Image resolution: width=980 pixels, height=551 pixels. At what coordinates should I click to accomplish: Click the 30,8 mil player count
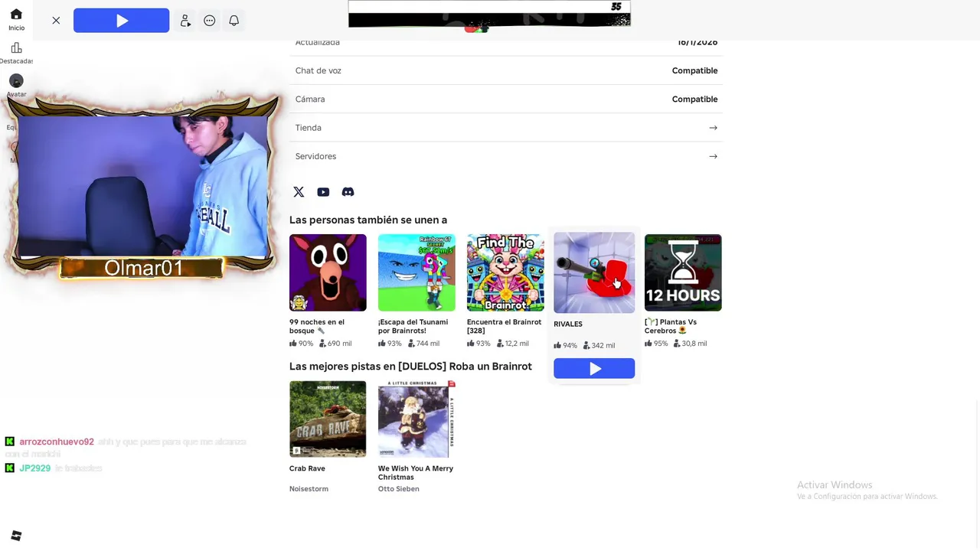tap(690, 344)
